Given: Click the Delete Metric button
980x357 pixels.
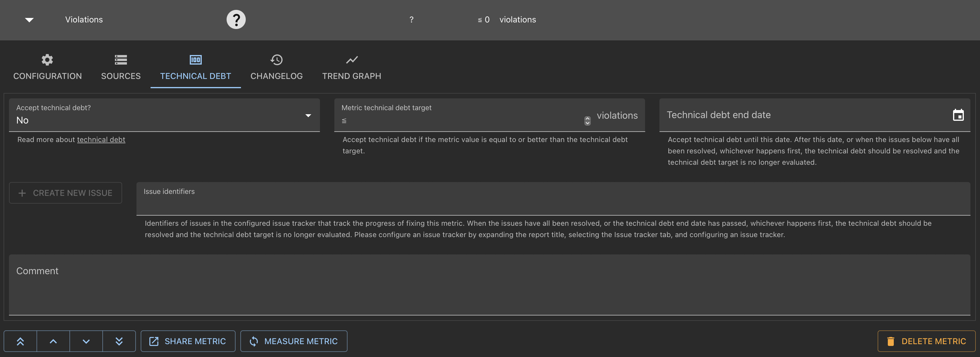Looking at the screenshot, I should [926, 341].
